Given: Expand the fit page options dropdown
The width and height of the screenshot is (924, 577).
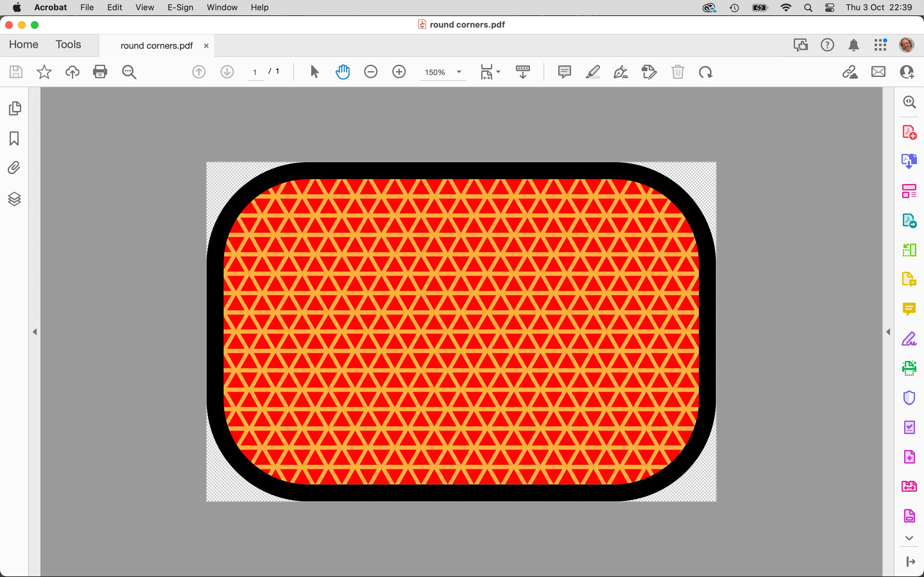Looking at the screenshot, I should [498, 72].
